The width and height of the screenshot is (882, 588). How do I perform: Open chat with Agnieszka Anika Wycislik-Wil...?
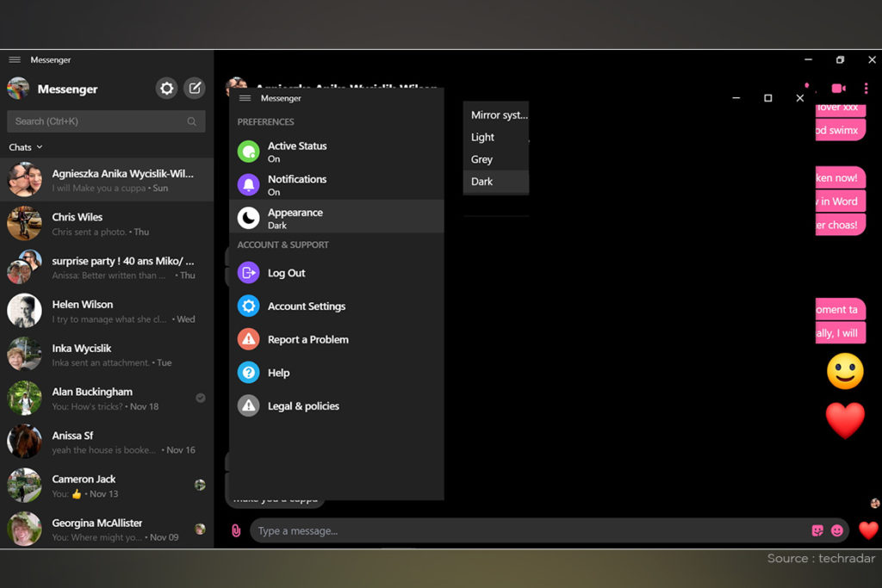tap(107, 180)
